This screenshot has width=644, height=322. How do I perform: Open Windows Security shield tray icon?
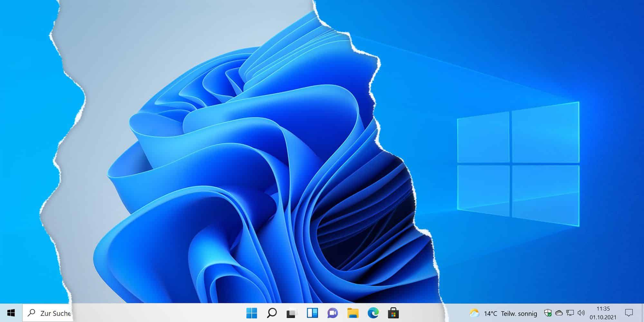pyautogui.click(x=548, y=313)
